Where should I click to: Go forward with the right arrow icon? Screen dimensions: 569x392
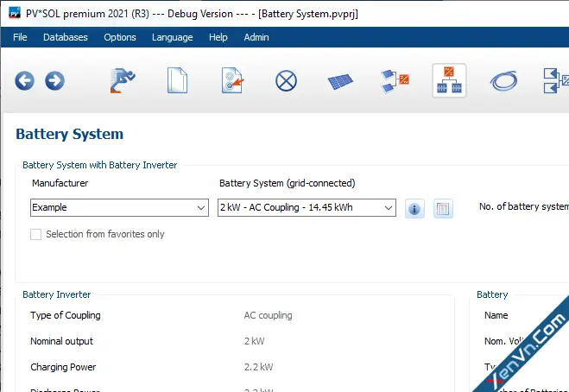point(54,80)
